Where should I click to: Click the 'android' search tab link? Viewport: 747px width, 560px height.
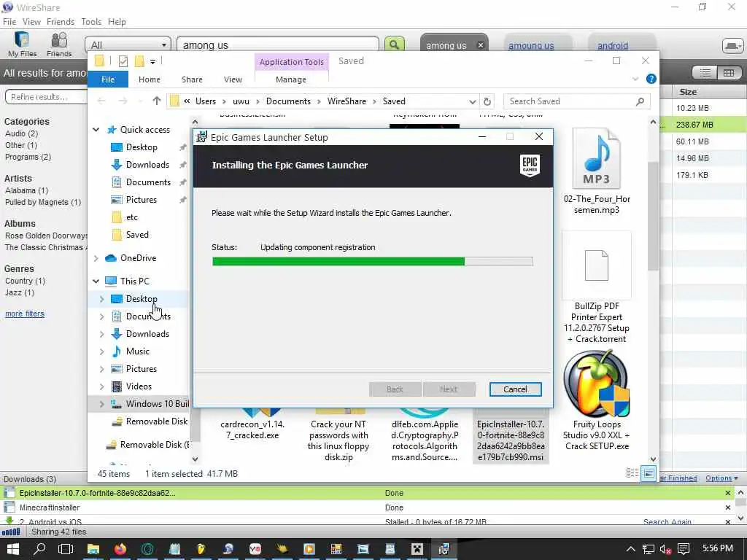[x=613, y=46]
